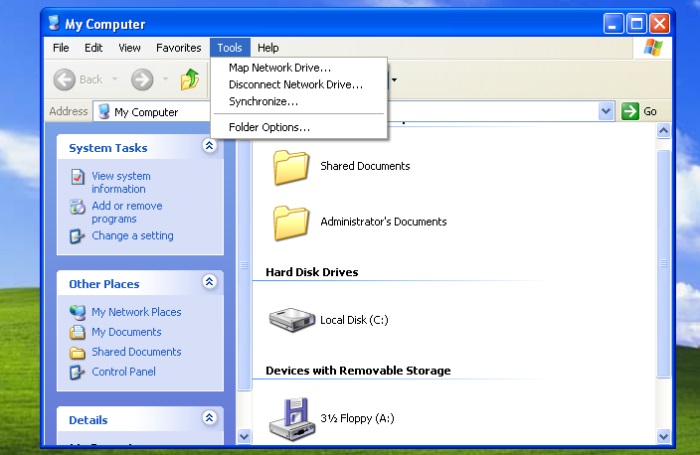700x455 pixels.
Task: Click the sidebar vertical scrollbar thumb
Action: coord(244,265)
